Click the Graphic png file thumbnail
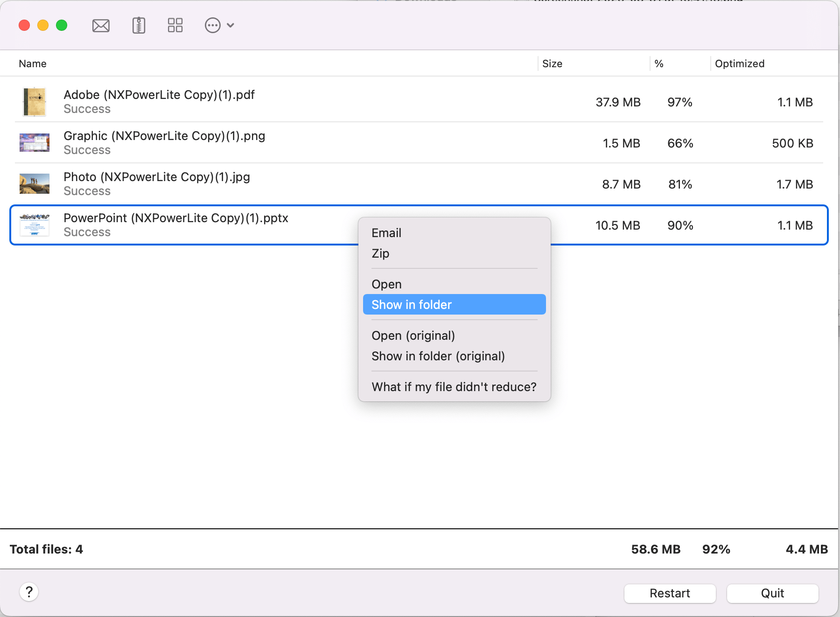This screenshot has width=840, height=617. 34,143
